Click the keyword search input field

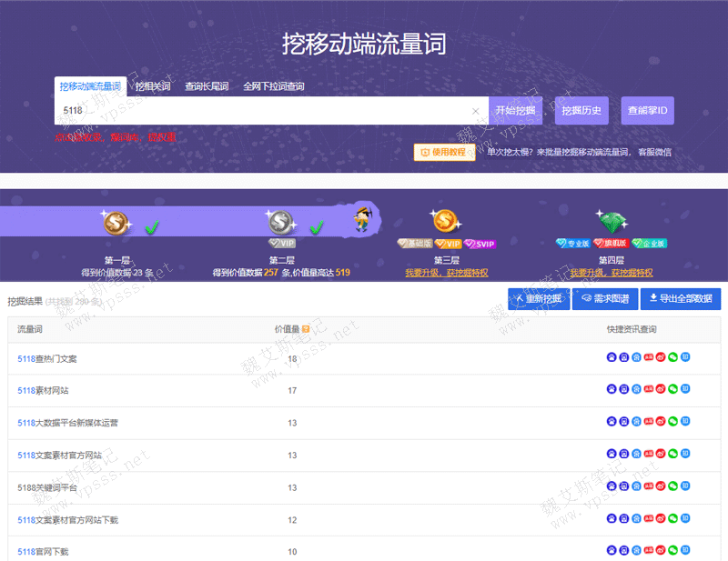pos(264,111)
